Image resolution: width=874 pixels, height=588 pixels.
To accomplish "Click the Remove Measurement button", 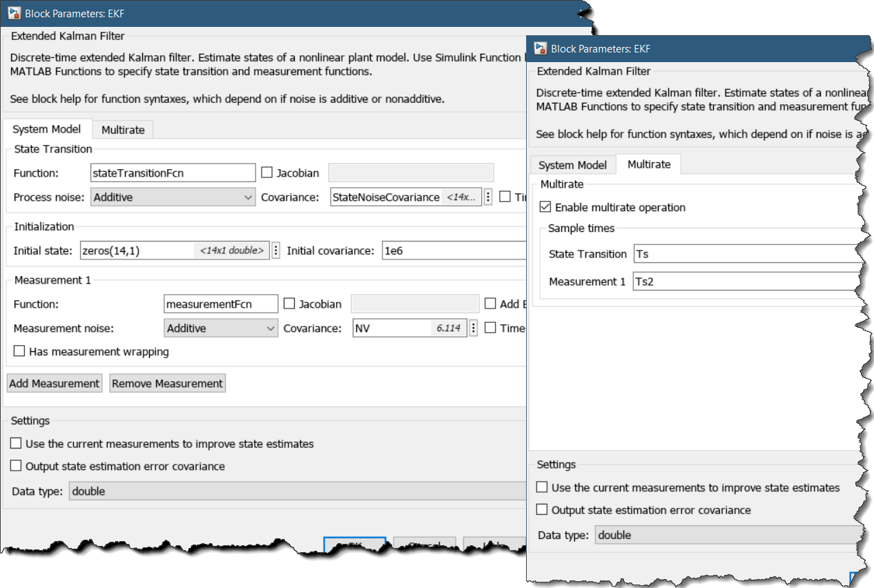I will (167, 384).
